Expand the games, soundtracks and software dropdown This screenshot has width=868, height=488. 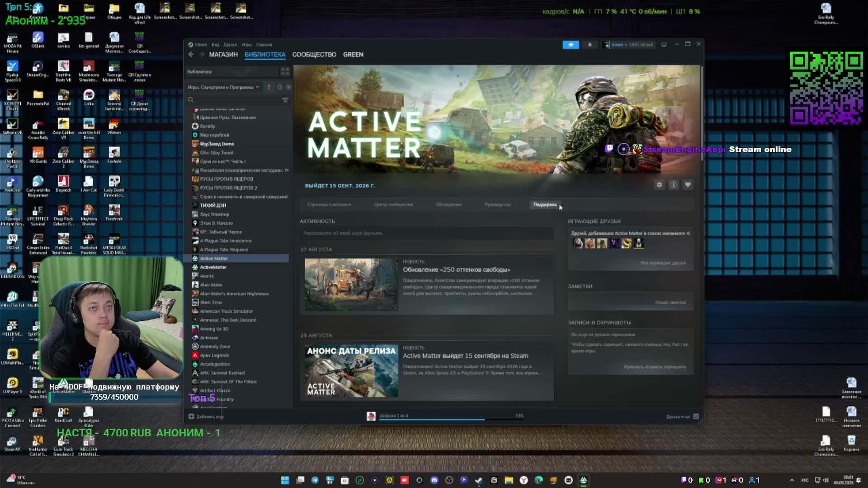pyautogui.click(x=223, y=87)
